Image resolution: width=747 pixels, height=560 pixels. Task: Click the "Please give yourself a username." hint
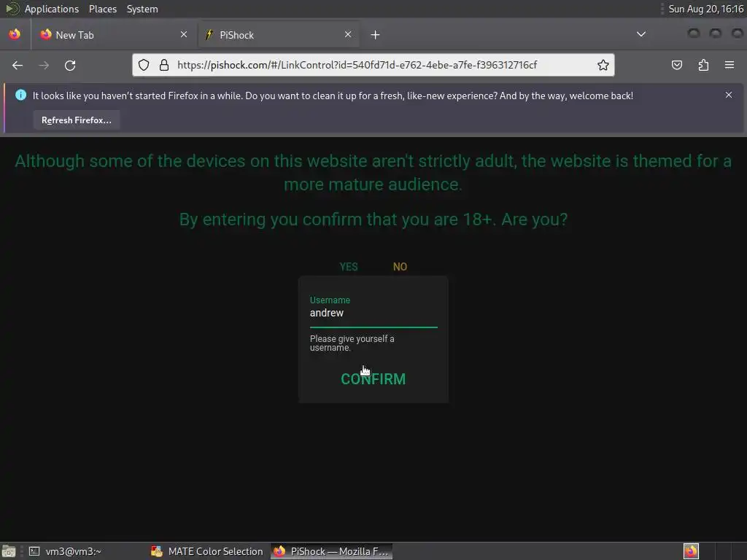[x=352, y=343]
